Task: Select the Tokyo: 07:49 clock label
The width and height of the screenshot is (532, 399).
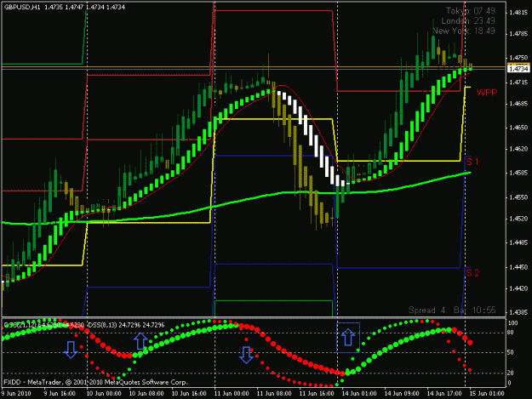Action: pyautogui.click(x=470, y=11)
